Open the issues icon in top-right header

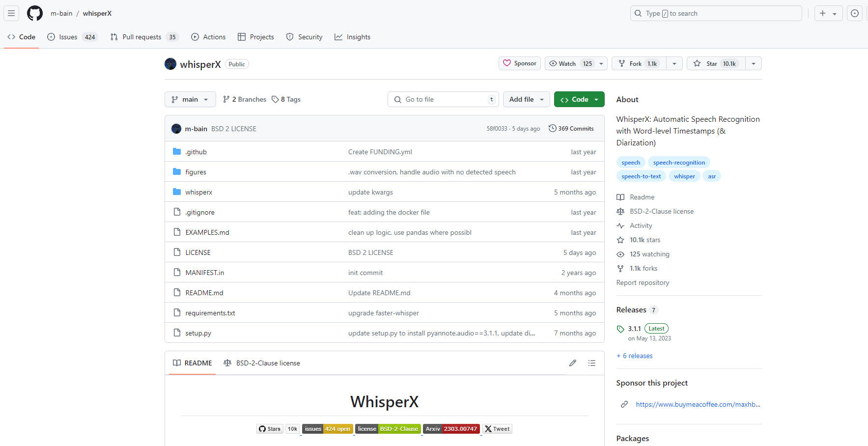pos(854,13)
